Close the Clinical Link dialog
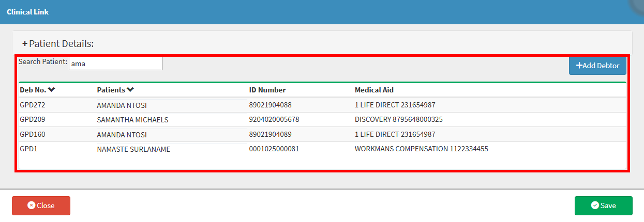Viewport: 644px width, 222px height. (x=41, y=205)
